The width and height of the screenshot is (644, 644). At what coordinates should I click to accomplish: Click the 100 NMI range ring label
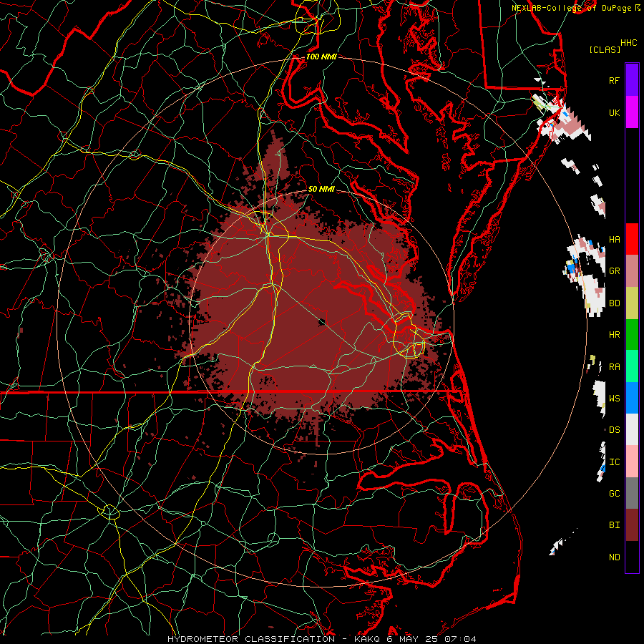click(321, 57)
